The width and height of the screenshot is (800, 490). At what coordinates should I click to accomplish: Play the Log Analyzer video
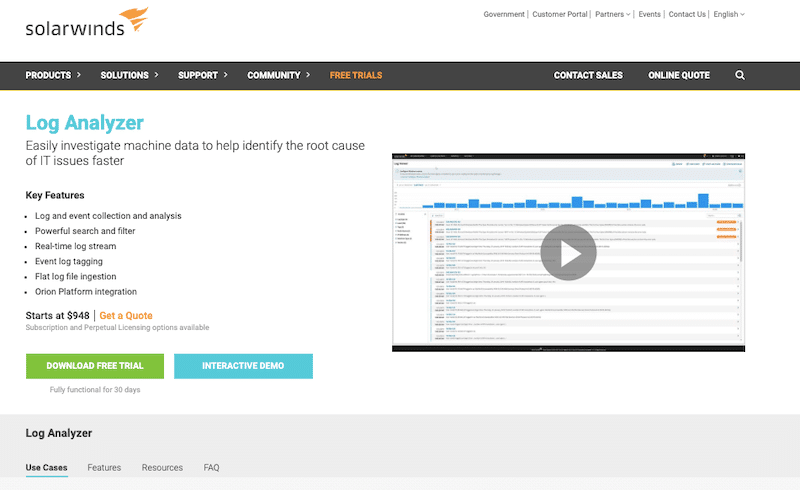pos(568,253)
